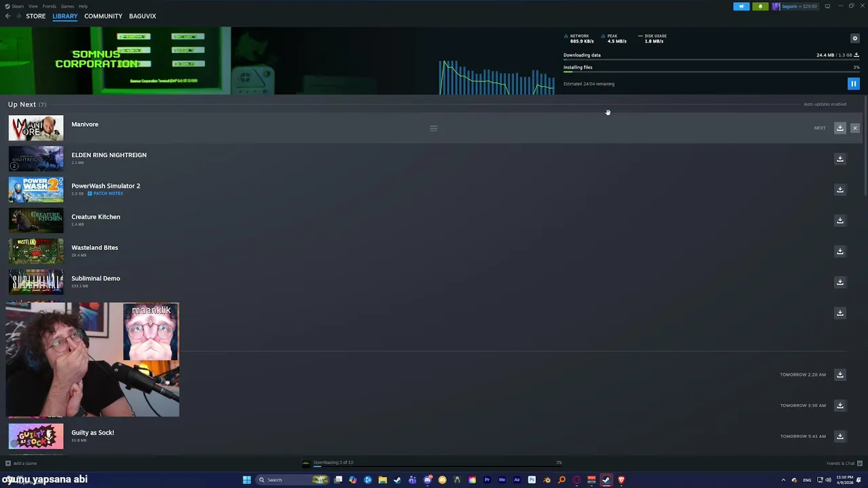This screenshot has height=488, width=868.
Task: Click Manivore game thumbnail
Action: pyautogui.click(x=36, y=128)
